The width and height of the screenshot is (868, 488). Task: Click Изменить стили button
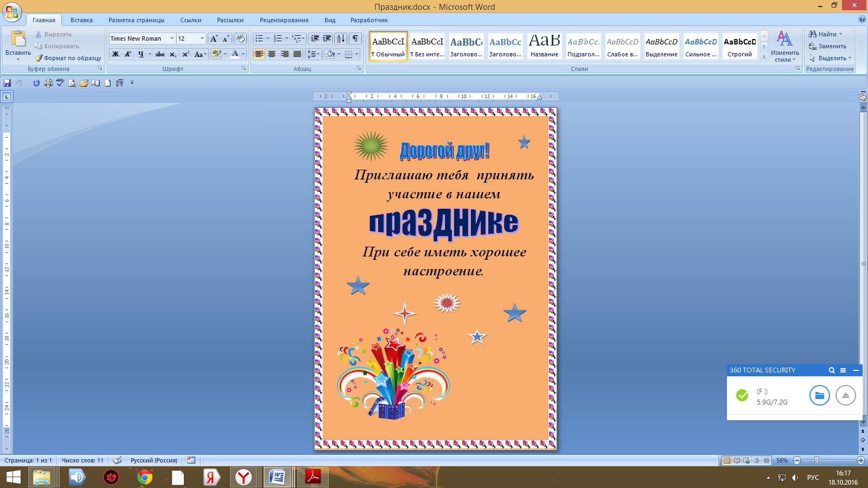coord(784,47)
